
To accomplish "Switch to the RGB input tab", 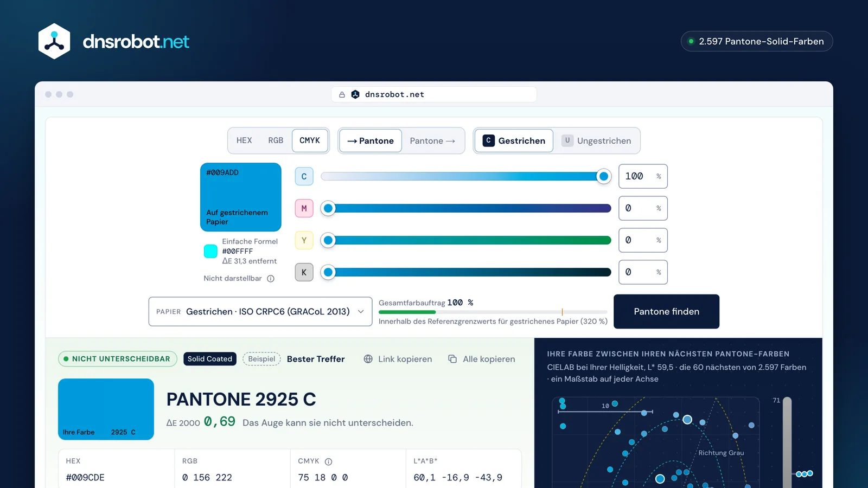I will point(276,140).
